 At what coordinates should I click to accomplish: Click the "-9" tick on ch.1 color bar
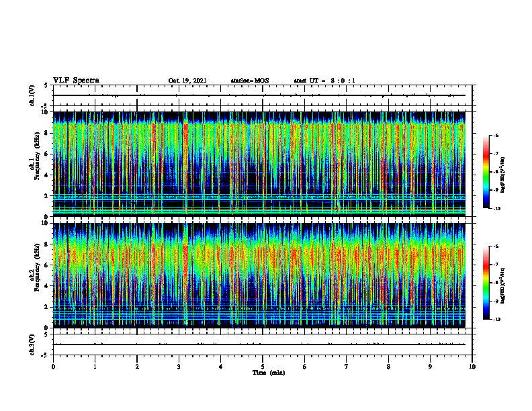click(x=496, y=190)
